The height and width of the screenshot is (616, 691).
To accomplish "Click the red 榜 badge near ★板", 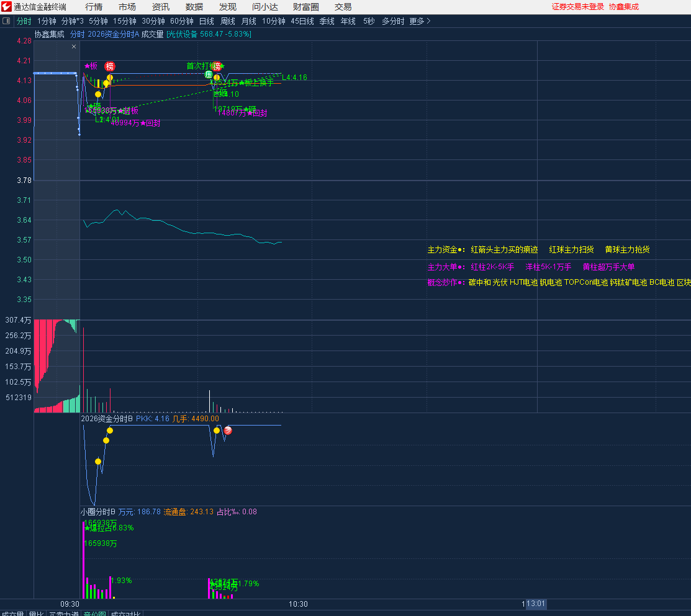I will click(110, 66).
